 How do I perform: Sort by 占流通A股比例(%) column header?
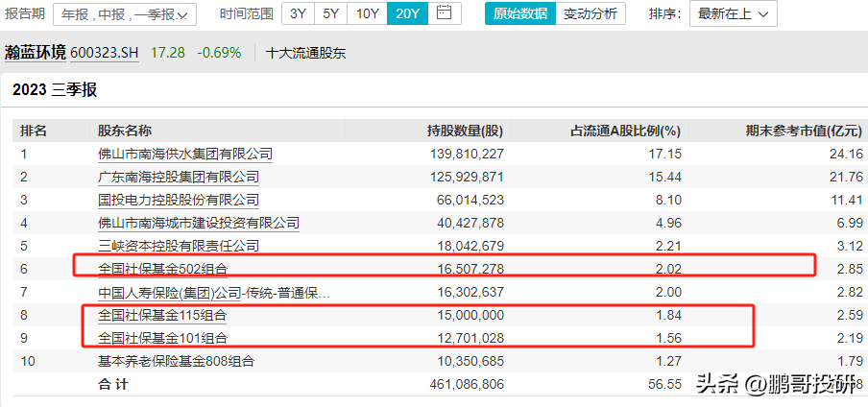(x=625, y=131)
